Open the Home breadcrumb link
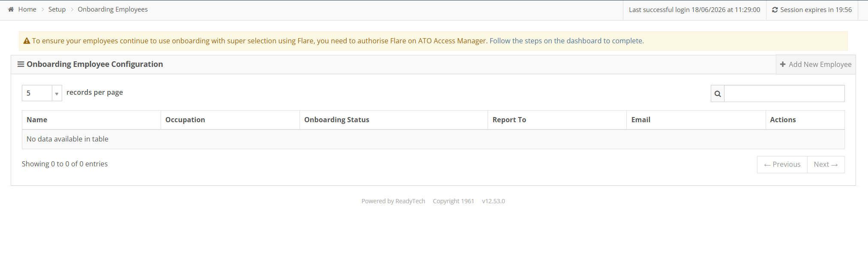The height and width of the screenshot is (271, 868). tap(27, 9)
